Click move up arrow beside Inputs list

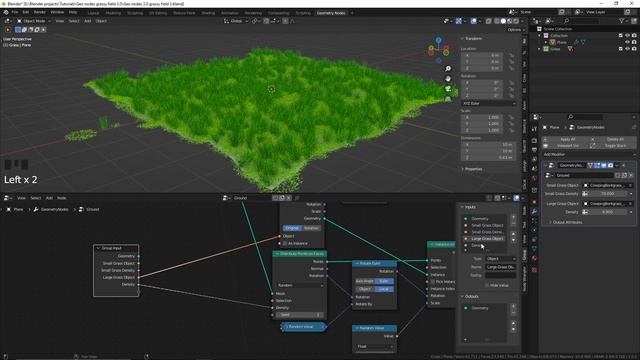click(513, 234)
